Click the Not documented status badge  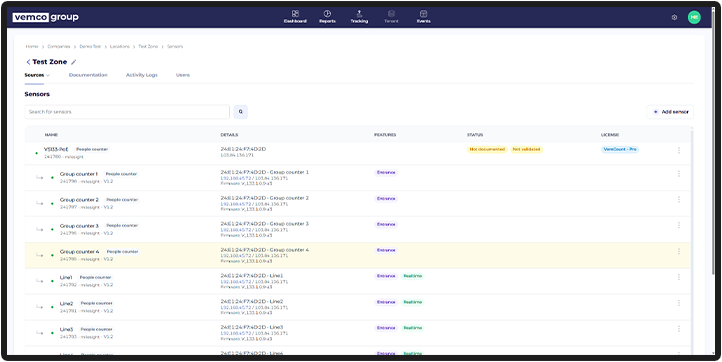(x=487, y=150)
